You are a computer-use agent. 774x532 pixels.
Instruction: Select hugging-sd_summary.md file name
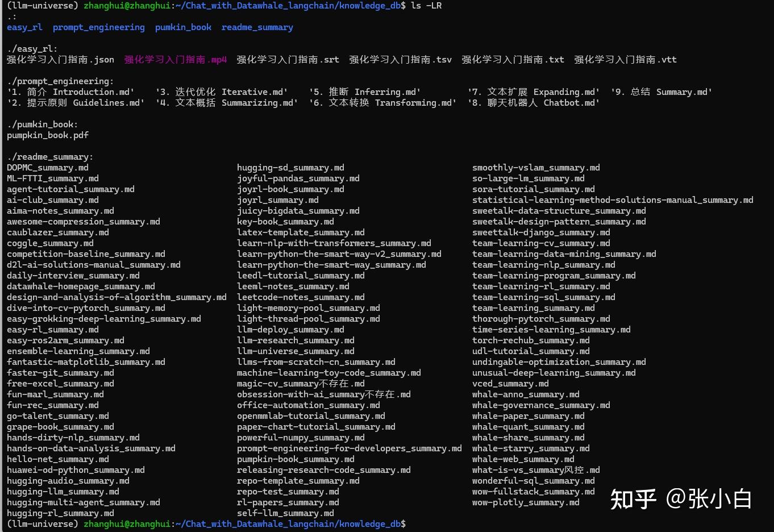[290, 167]
